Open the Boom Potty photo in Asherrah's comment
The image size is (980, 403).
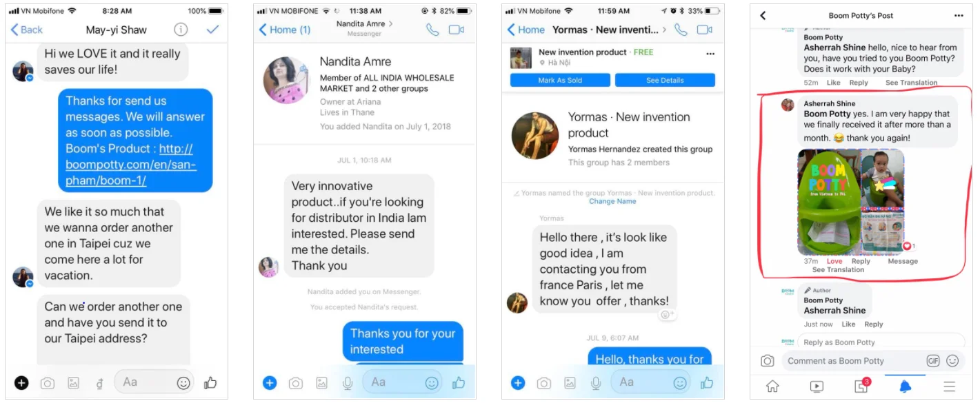coord(828,203)
